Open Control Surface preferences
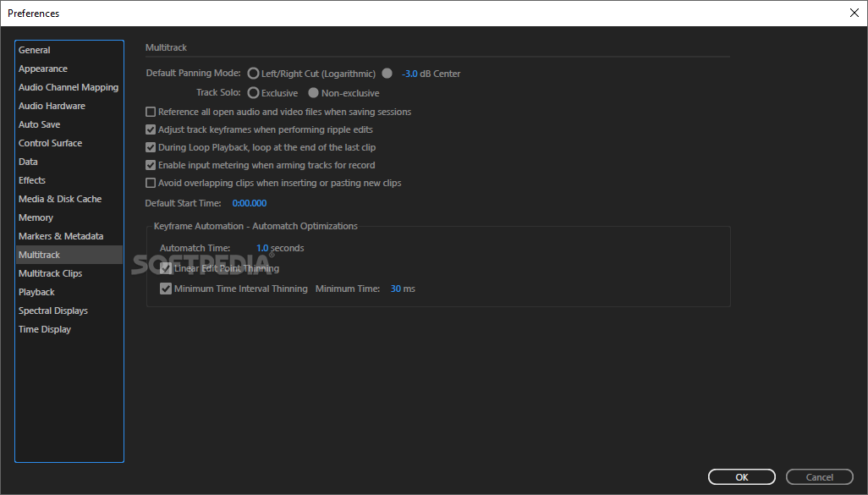Image resolution: width=868 pixels, height=495 pixels. [x=69, y=143]
